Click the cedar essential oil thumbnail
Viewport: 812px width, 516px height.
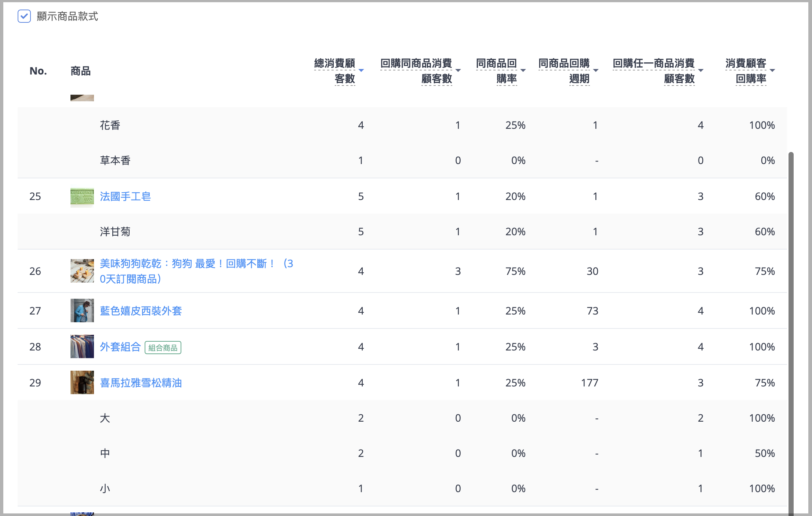click(x=82, y=382)
